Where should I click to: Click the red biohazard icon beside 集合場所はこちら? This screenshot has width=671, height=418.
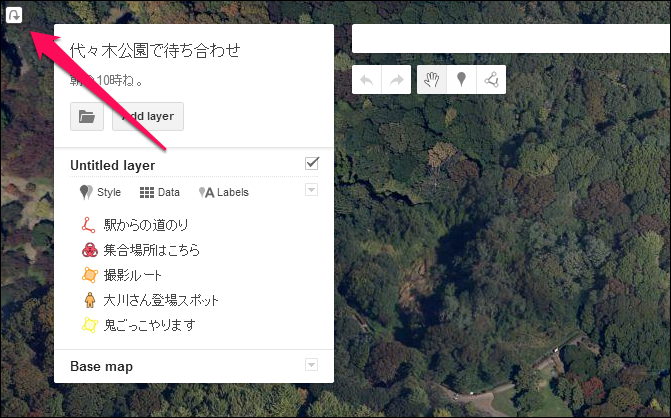click(x=89, y=250)
